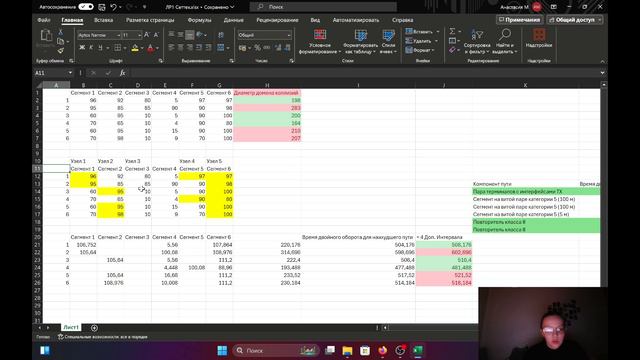
Task: Click the Clear eraser icon
Action: pyautogui.click(x=452, y=50)
